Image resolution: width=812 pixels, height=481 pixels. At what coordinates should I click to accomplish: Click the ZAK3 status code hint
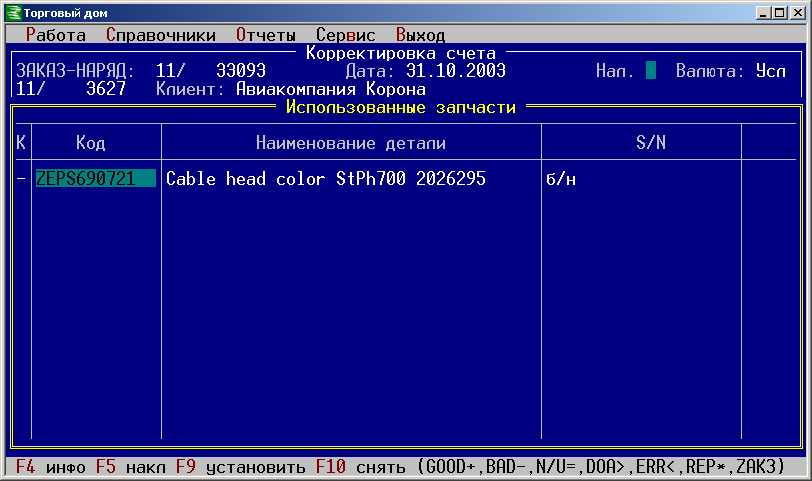coord(756,467)
